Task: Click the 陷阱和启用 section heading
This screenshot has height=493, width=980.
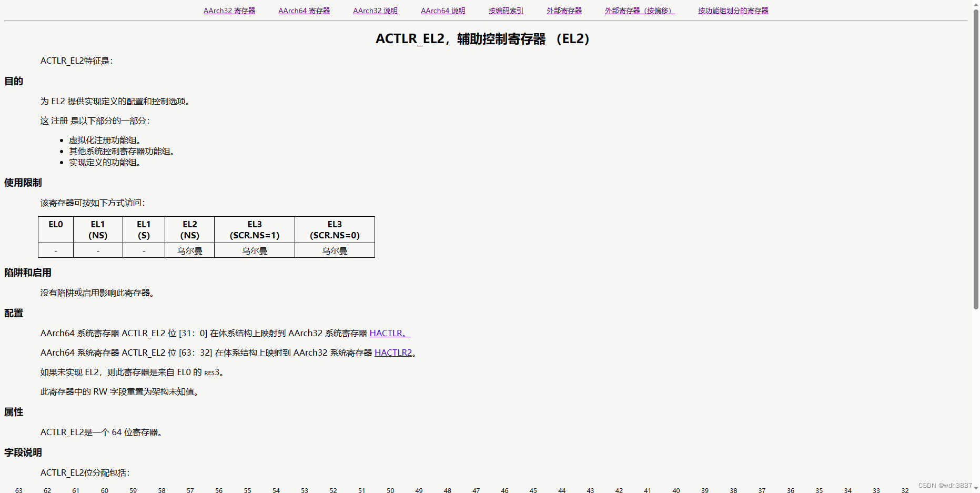Action: (28, 273)
